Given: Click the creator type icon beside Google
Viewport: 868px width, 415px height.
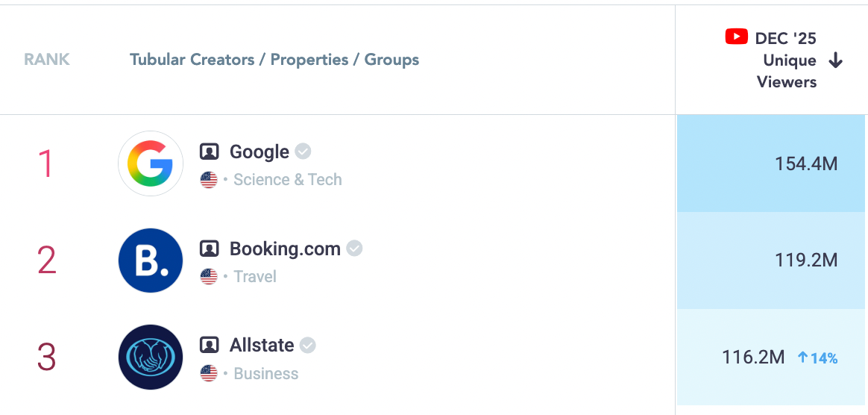Looking at the screenshot, I should coord(210,152).
